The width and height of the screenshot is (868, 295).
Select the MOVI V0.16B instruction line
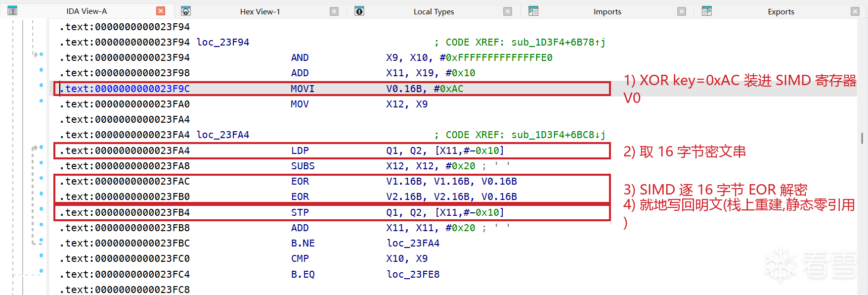[332, 89]
